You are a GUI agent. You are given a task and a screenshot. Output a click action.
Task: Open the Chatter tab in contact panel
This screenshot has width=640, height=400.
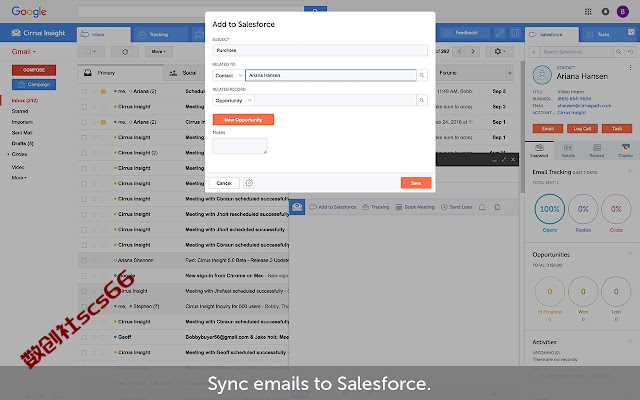tap(625, 150)
